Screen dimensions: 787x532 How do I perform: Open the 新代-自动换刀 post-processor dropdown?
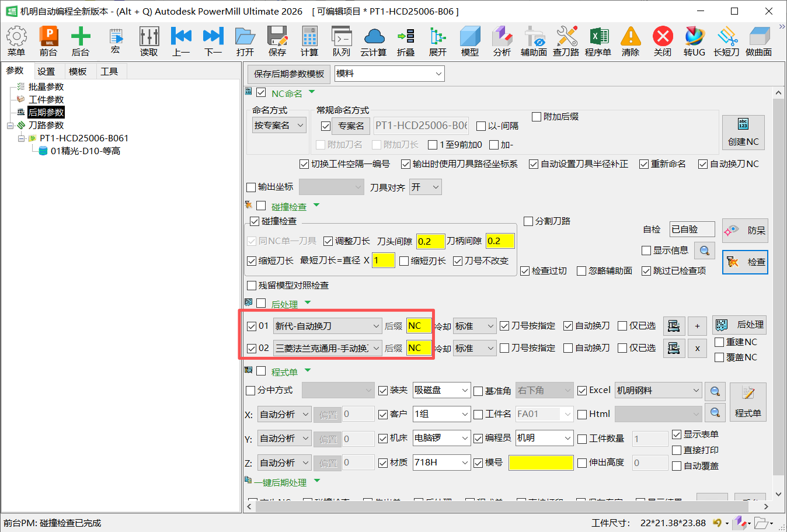(x=328, y=326)
